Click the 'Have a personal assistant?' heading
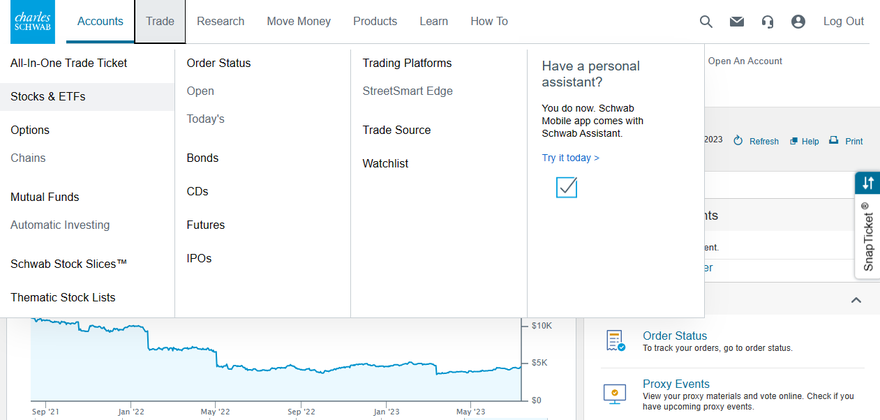880x420 pixels. click(590, 74)
